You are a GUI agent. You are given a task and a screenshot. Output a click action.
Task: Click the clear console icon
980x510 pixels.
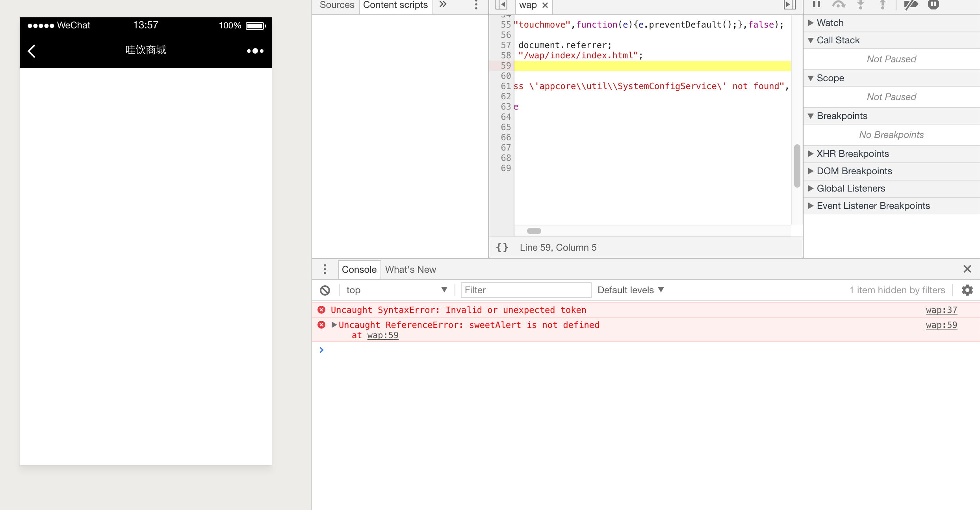click(x=325, y=290)
